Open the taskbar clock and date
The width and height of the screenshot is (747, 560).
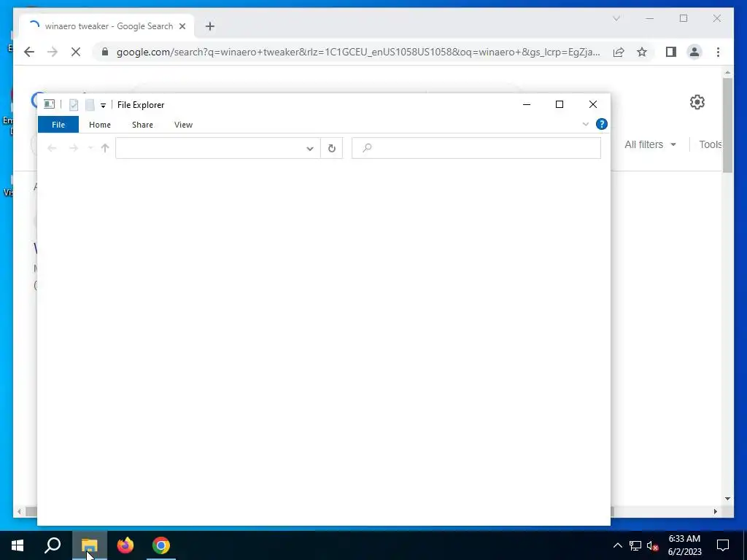(684, 545)
